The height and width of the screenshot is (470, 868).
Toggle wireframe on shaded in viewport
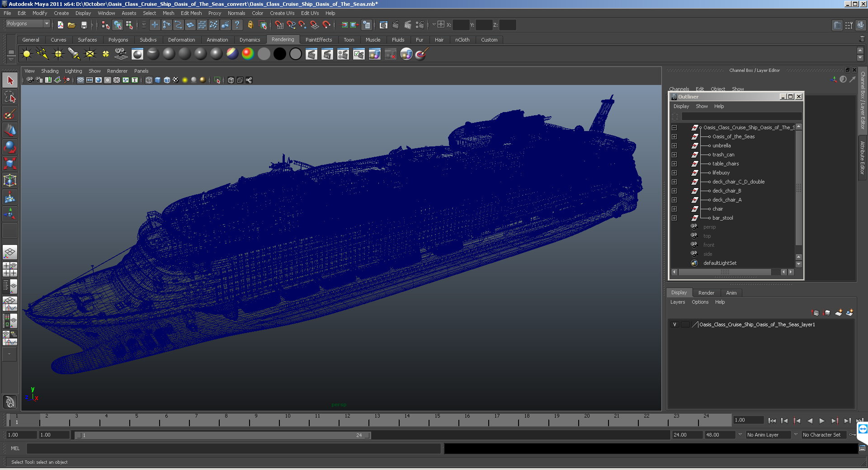167,80
